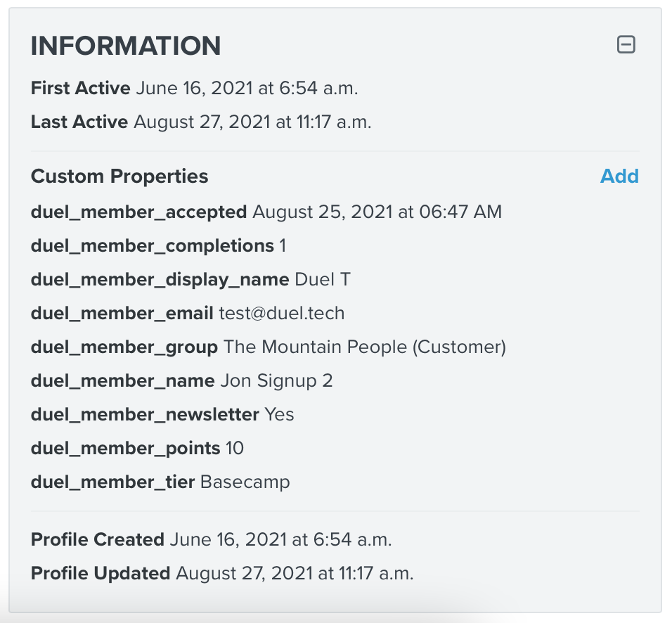Toggle the newsletter property value Yes
Screen dimensions: 672x623
(280, 415)
